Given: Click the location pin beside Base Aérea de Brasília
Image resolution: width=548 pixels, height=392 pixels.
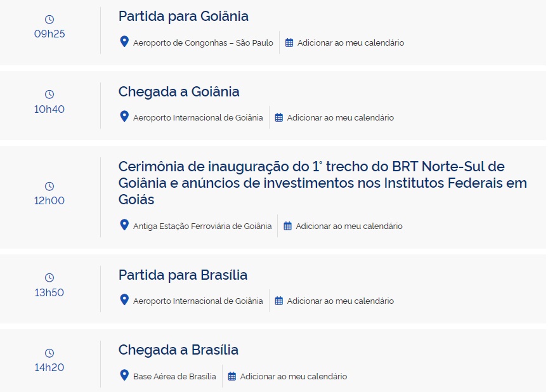Looking at the screenshot, I should [x=124, y=376].
